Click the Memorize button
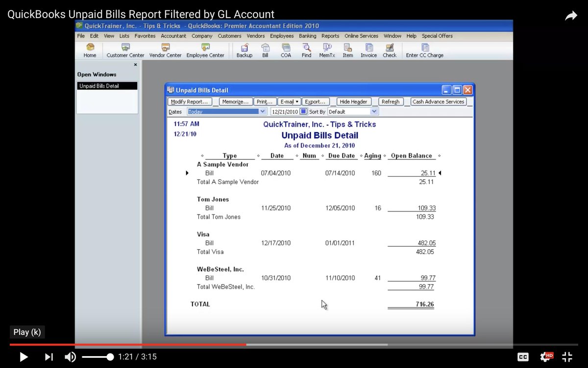The width and height of the screenshot is (588, 368). 236,102
